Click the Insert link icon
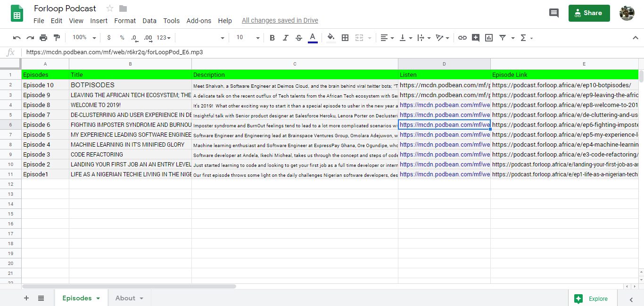The height and width of the screenshot is (306, 644). (462, 38)
